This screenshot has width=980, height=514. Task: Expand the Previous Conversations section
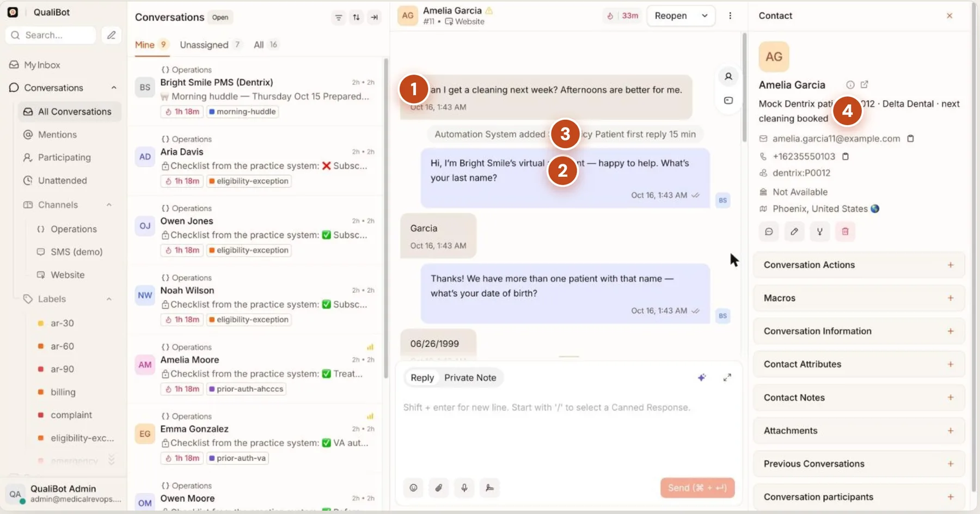859,464
